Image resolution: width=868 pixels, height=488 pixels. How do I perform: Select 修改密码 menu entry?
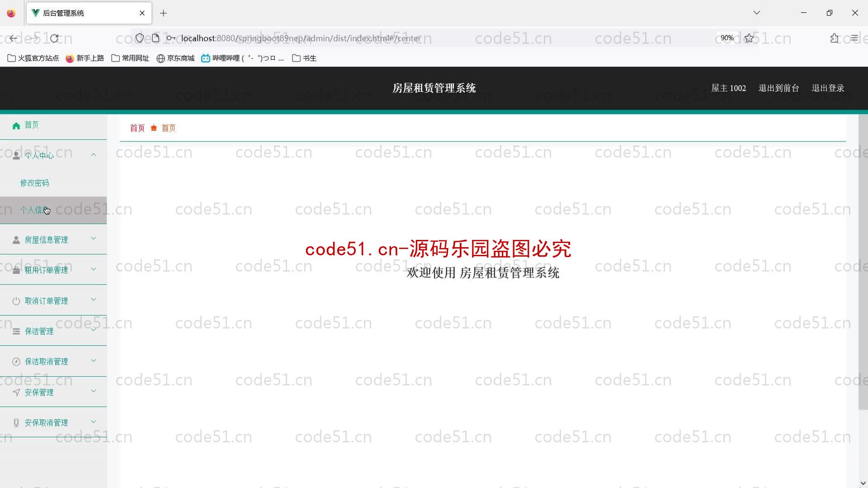34,183
